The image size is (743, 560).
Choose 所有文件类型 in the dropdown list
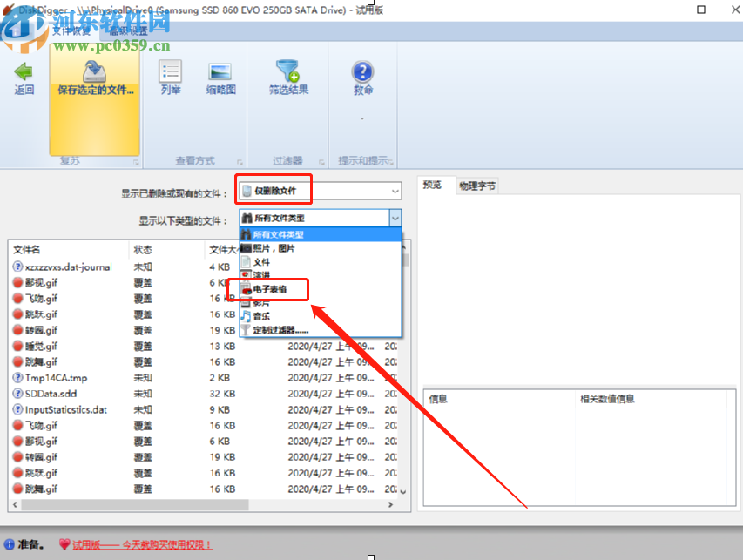(x=321, y=234)
